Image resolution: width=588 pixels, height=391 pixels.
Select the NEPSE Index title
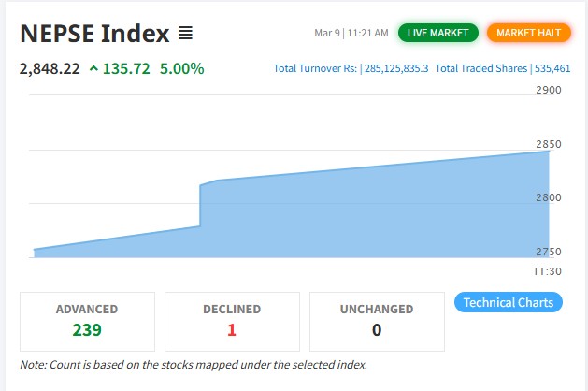pyautogui.click(x=94, y=35)
